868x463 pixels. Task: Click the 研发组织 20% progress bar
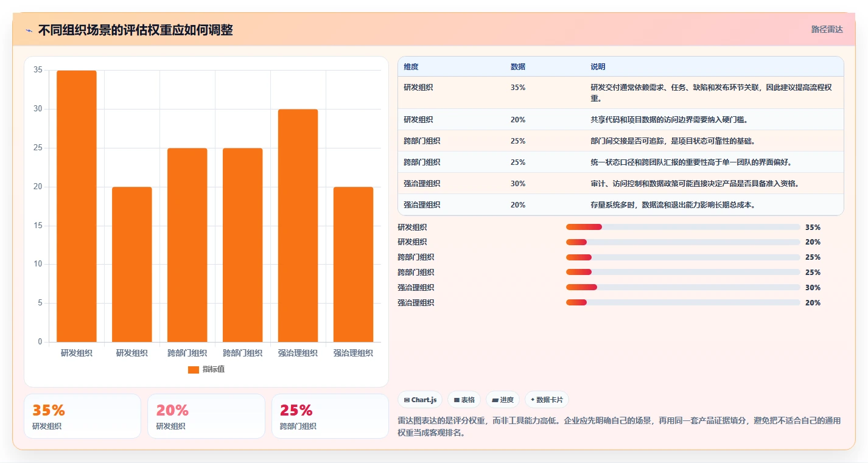pyautogui.click(x=683, y=242)
